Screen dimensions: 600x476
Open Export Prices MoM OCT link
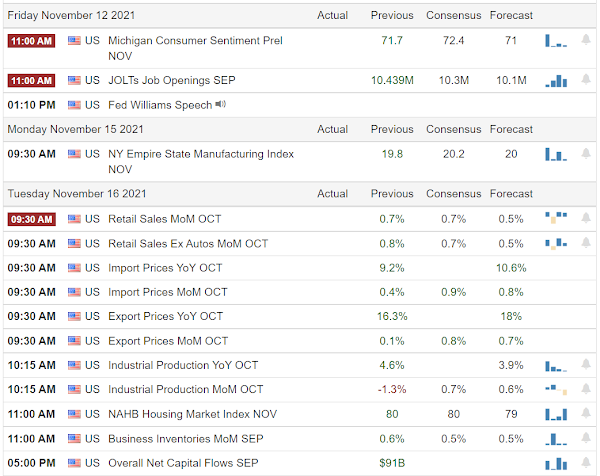168,341
